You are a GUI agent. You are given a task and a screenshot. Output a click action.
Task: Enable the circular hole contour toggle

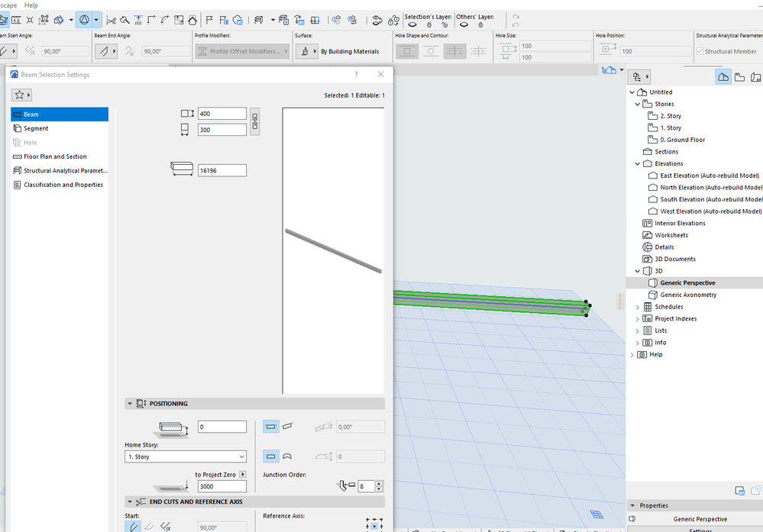click(429, 50)
